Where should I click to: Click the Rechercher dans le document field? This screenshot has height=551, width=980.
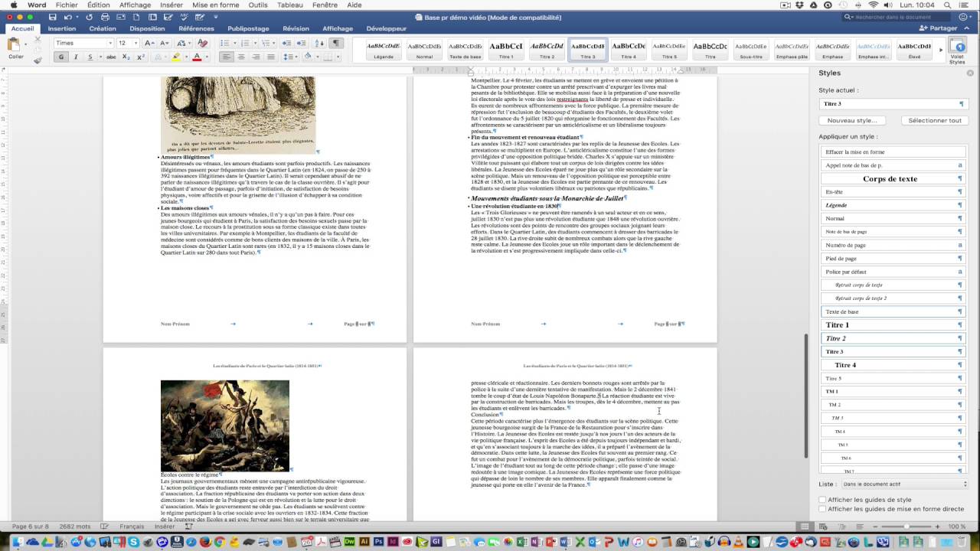[x=897, y=17]
